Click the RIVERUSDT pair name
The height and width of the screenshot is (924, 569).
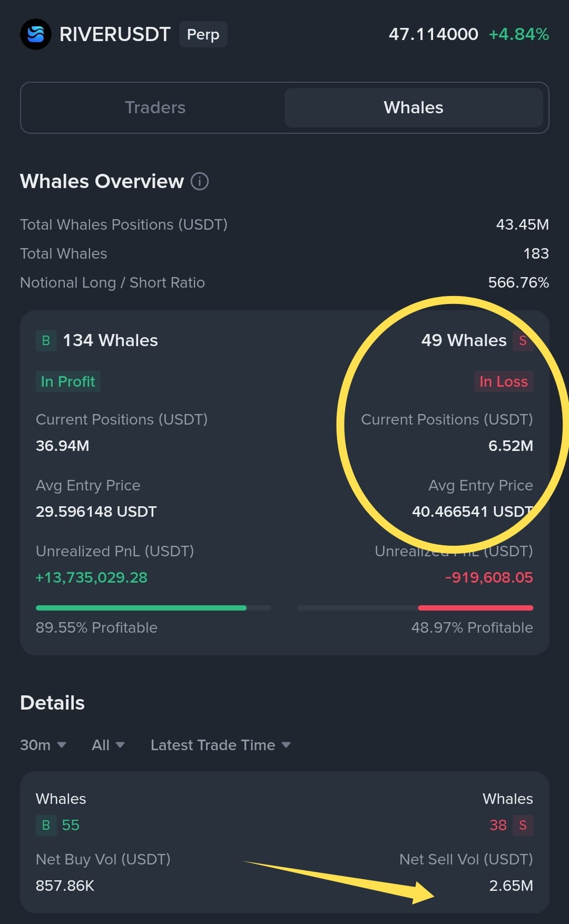115,34
